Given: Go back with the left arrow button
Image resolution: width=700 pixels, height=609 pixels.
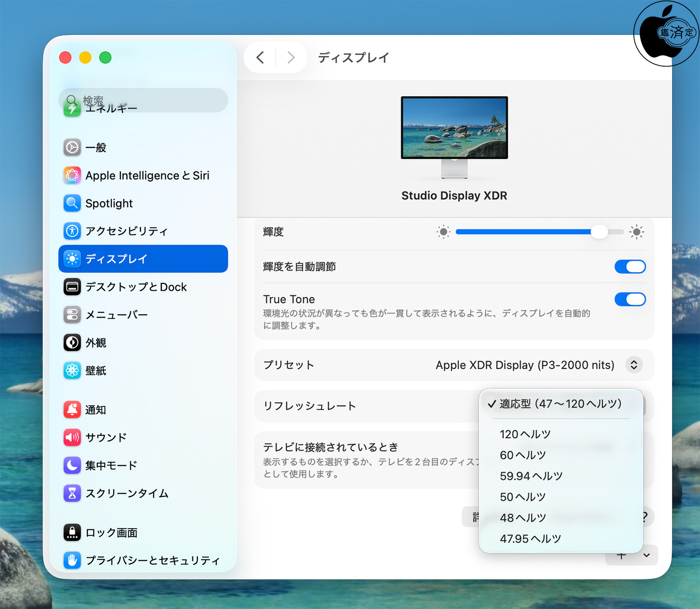Looking at the screenshot, I should click(x=261, y=57).
